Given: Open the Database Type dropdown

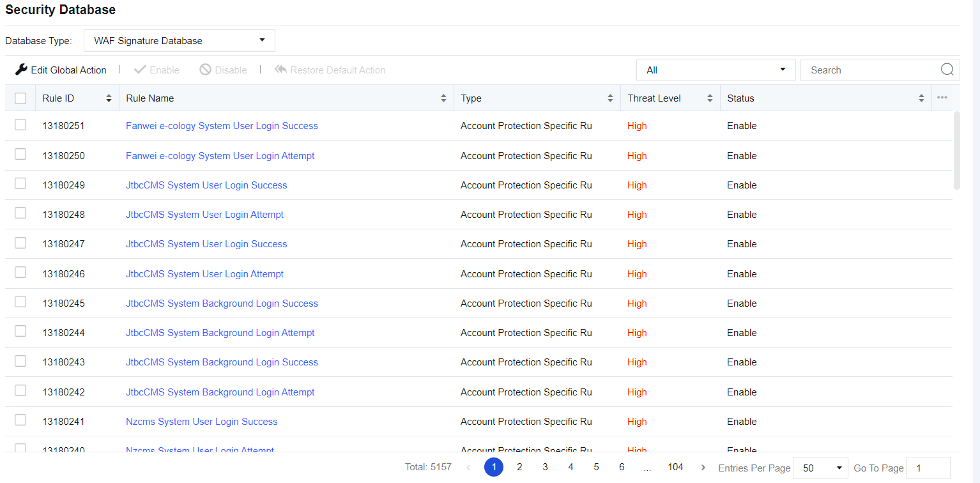Looking at the screenshot, I should pos(180,40).
